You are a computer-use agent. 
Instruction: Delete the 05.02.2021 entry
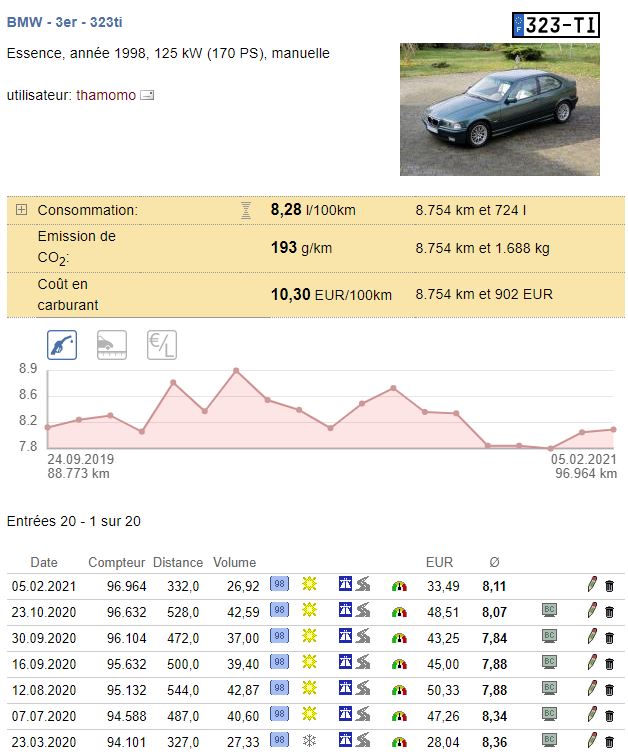609,586
